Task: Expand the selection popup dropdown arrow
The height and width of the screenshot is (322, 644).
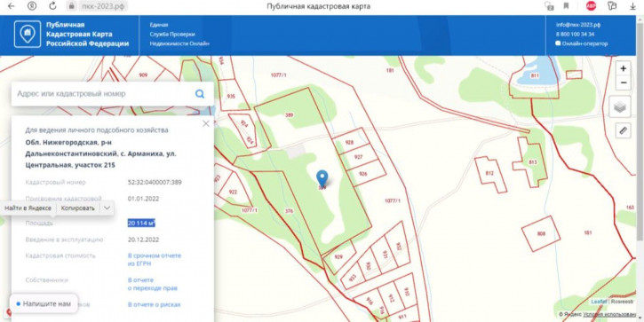Action: point(107,208)
